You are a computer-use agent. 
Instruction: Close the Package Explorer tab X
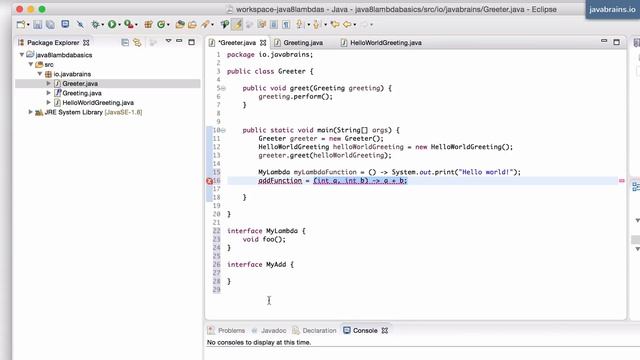86,42
